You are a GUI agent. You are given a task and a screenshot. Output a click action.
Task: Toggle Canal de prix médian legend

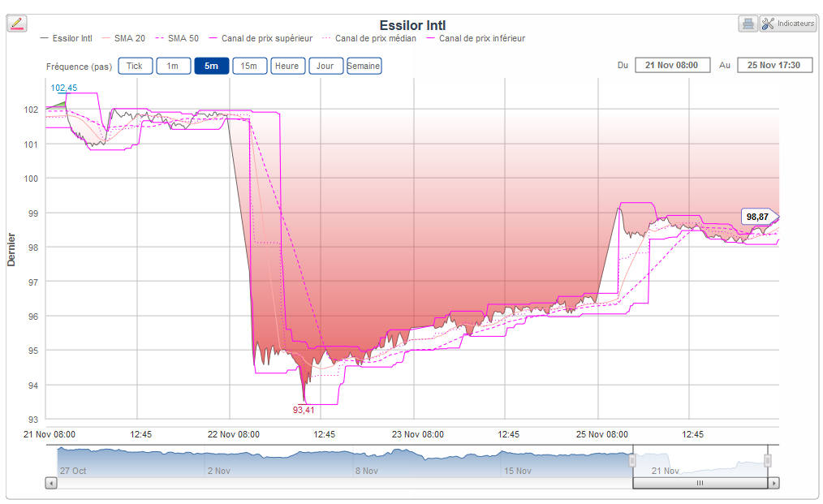tap(369, 38)
